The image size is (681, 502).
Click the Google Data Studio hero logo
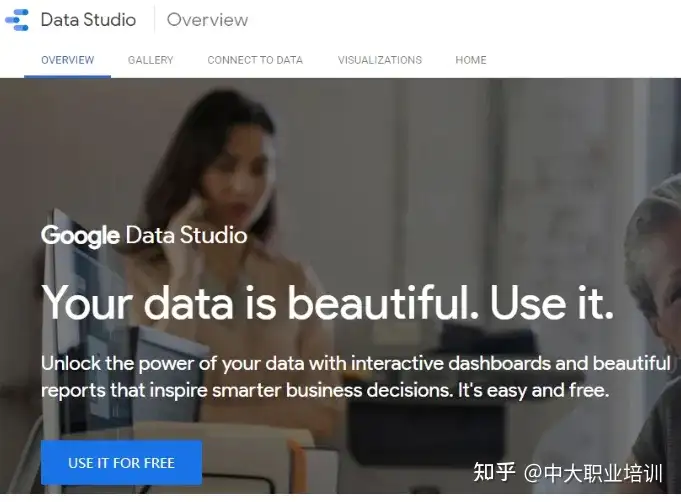pos(144,236)
